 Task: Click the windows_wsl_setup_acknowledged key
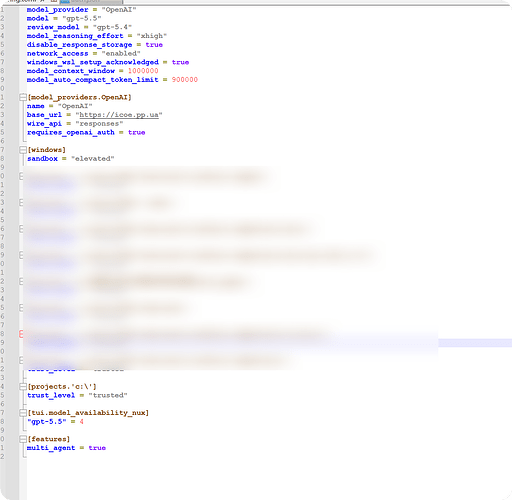coord(93,62)
